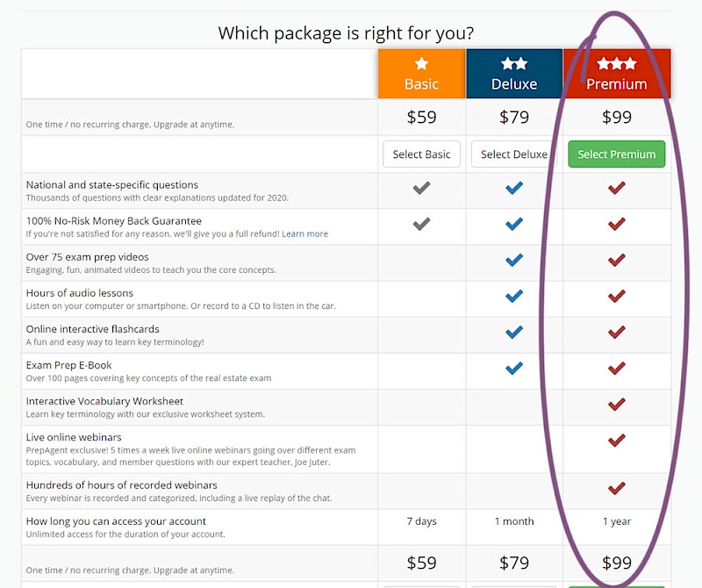Click Deluxe checkmark for Exam Prep E-Book
The image size is (702, 588).
point(514,368)
